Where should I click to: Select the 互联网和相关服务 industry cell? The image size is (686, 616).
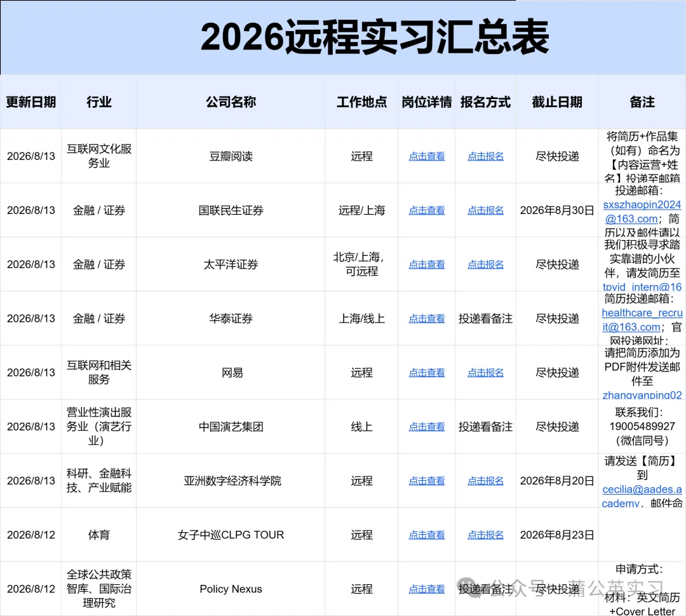tap(99, 373)
